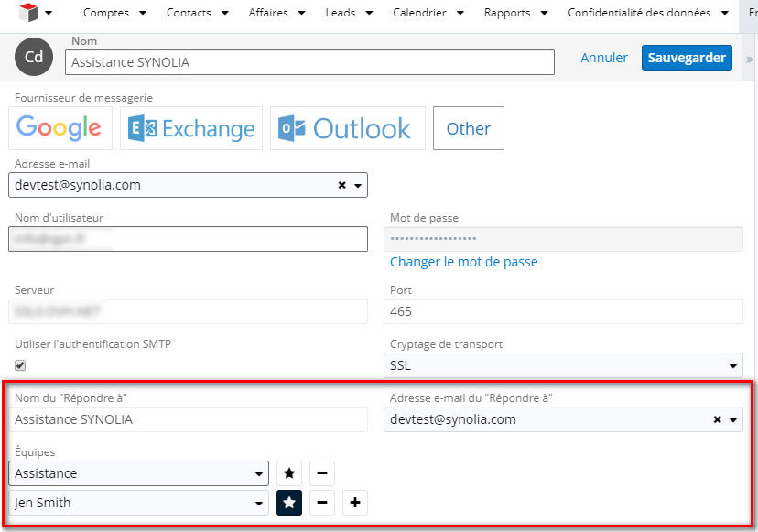
Task: Open the Rapports module tab
Action: click(x=507, y=13)
